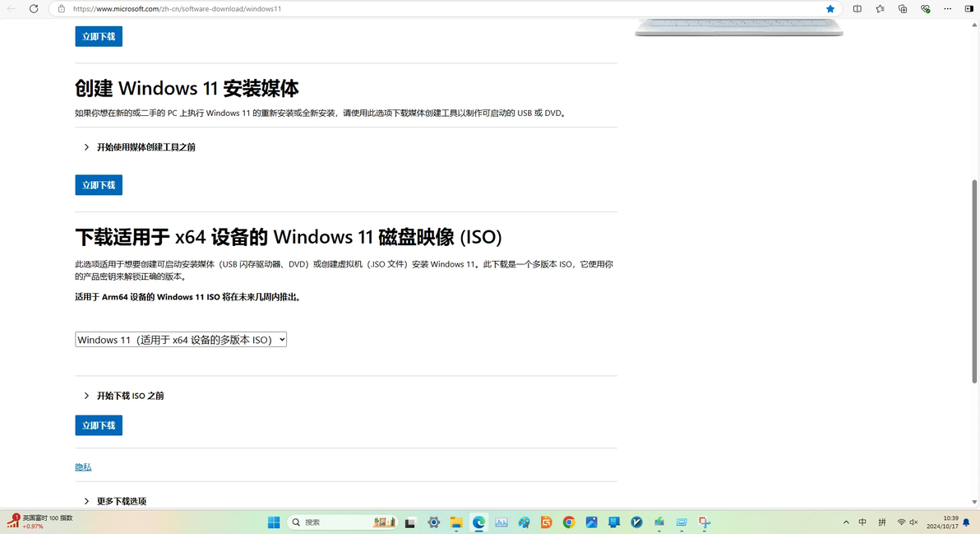Open the Photos app on the taskbar
The width and height of the screenshot is (980, 534).
pos(591,522)
